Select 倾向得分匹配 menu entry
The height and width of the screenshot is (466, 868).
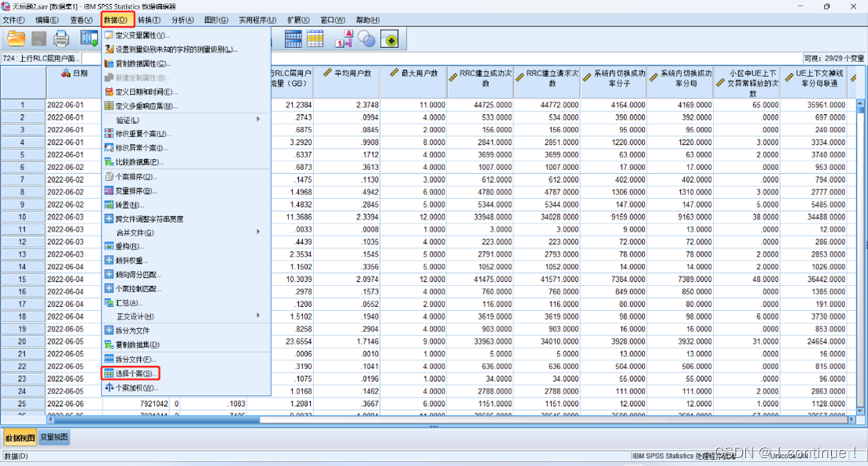[x=186, y=275]
